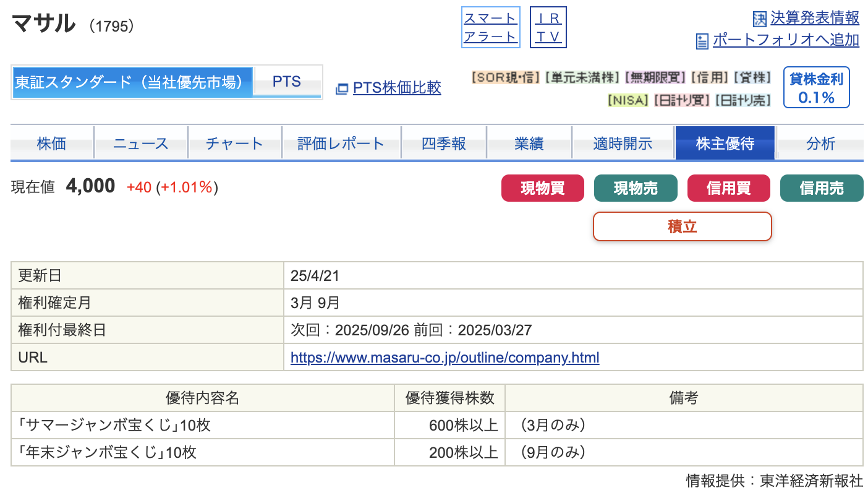Click the 無期限買 label
Viewport: 868px width, 490px height.
tap(655, 77)
